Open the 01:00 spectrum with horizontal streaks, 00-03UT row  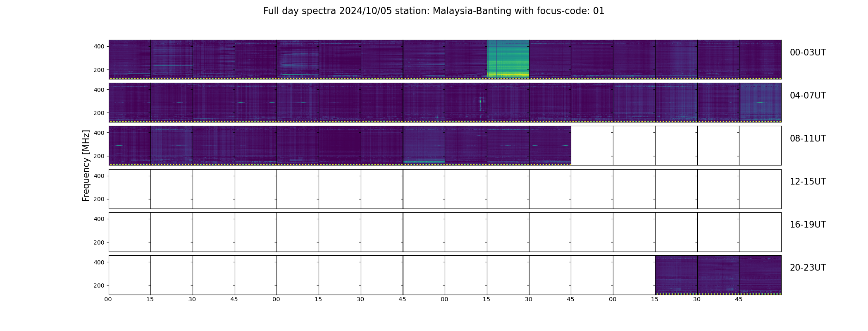click(298, 60)
